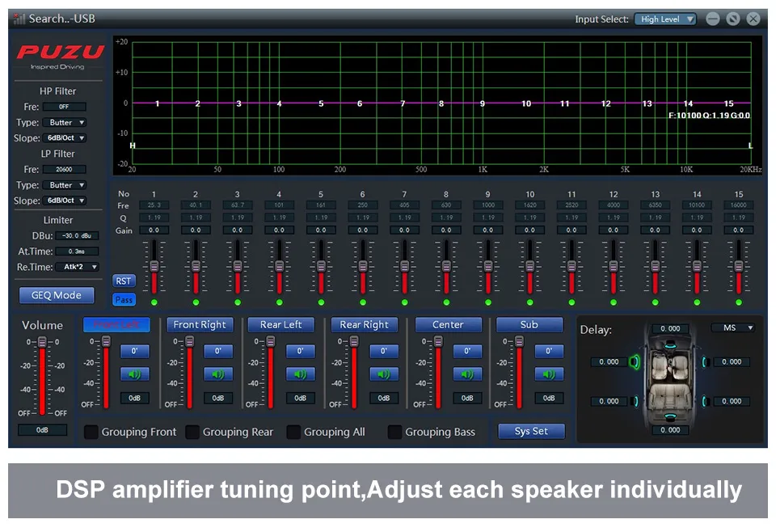Viewport: 776px width, 532px height.
Task: Click EQ point 1 on the graph
Action: (158, 103)
